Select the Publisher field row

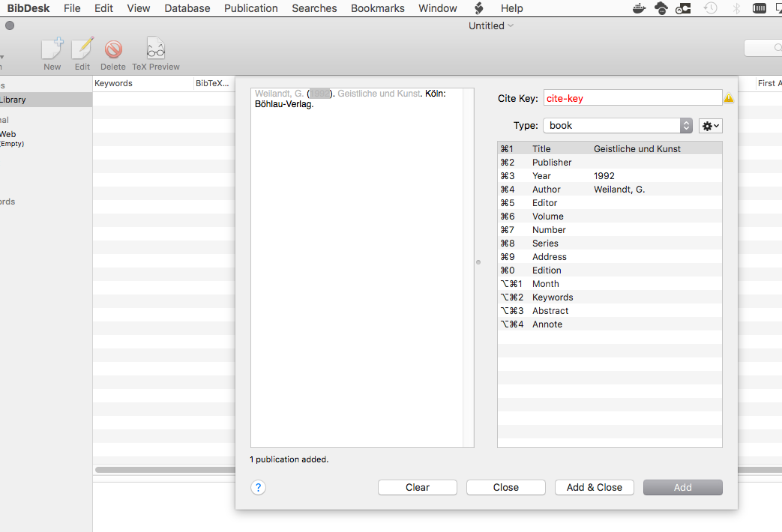pyautogui.click(x=610, y=162)
